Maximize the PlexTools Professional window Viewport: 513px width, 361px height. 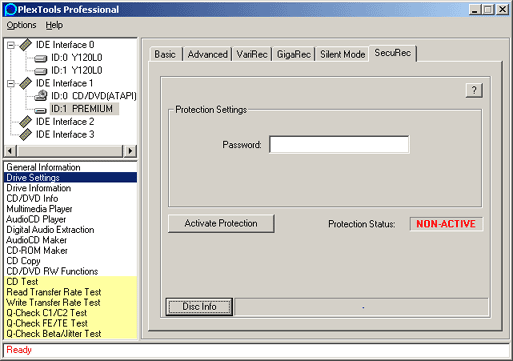click(x=488, y=9)
